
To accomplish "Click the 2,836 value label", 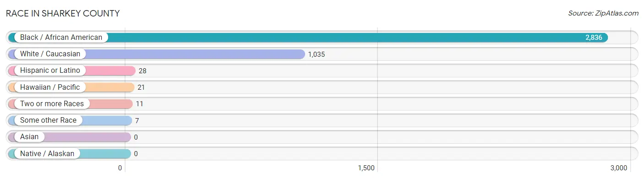I will tap(594, 38).
